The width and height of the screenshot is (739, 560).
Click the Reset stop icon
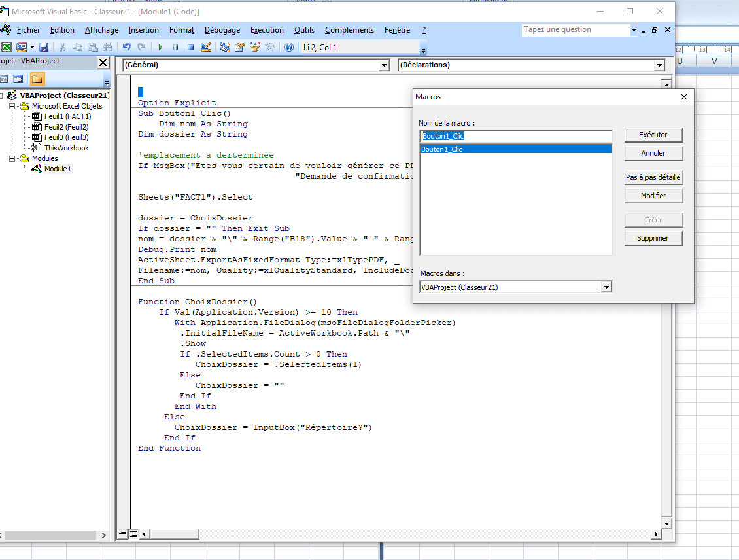coord(190,47)
